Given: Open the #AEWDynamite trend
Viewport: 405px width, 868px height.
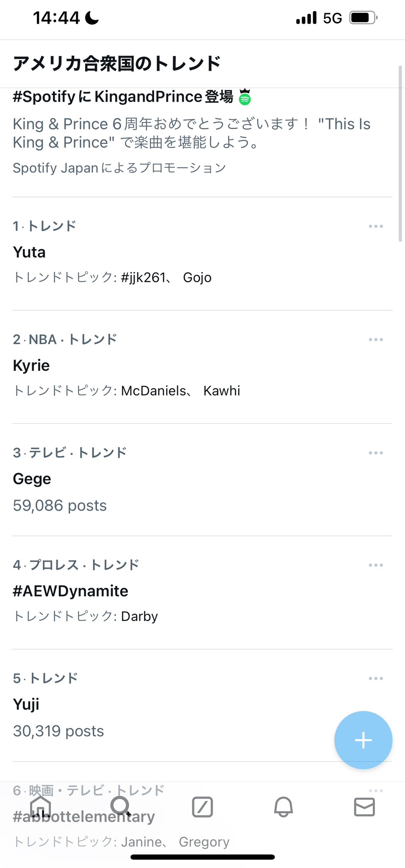Looking at the screenshot, I should pyautogui.click(x=71, y=591).
